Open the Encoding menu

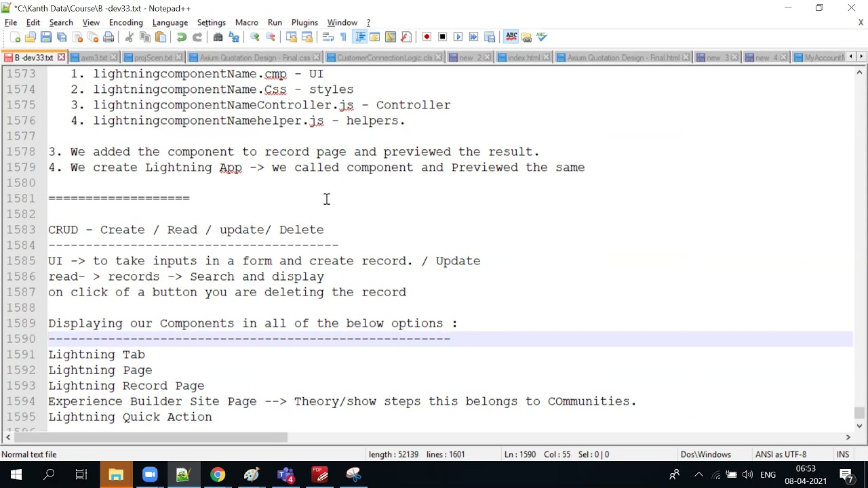(x=125, y=22)
